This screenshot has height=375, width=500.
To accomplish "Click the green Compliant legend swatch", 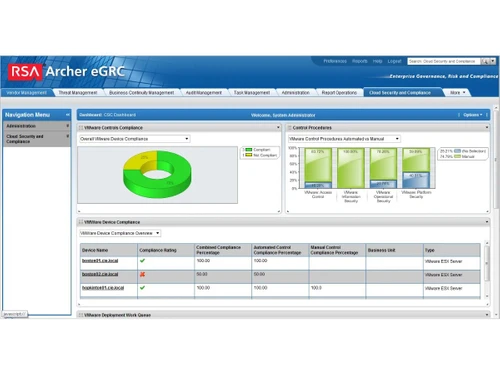I will 249,150.
